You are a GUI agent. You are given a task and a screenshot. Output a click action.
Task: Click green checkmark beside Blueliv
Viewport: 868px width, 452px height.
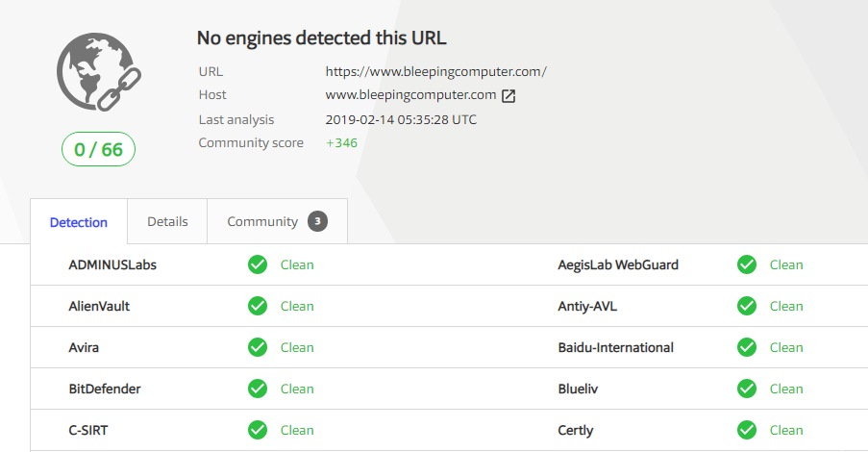[x=747, y=389]
